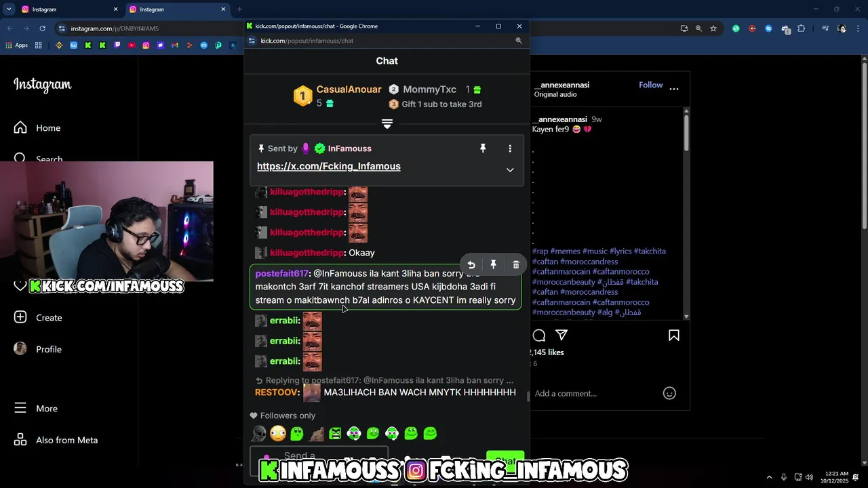The width and height of the screenshot is (868, 488).
Task: Zoom icon in kick chat popout address bar
Action: (519, 41)
